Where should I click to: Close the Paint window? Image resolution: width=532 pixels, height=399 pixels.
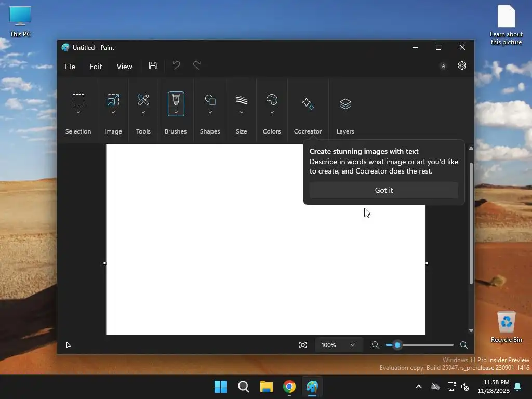coord(462,47)
